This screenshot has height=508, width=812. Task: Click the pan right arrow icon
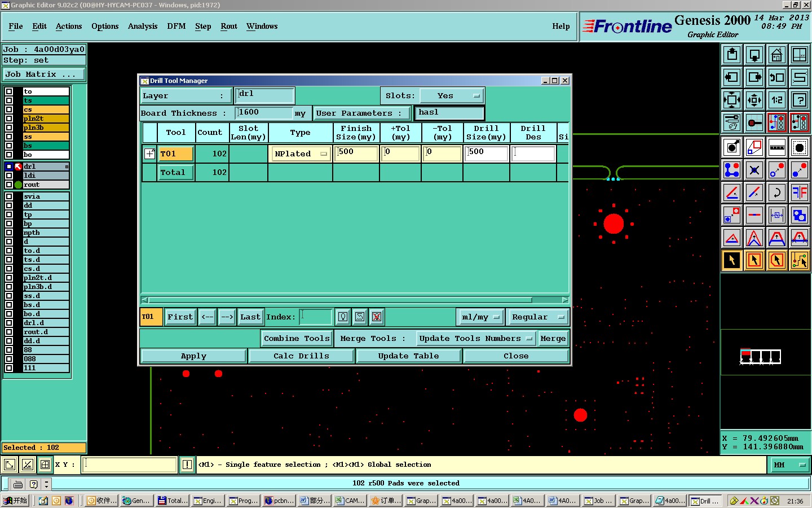(x=754, y=77)
